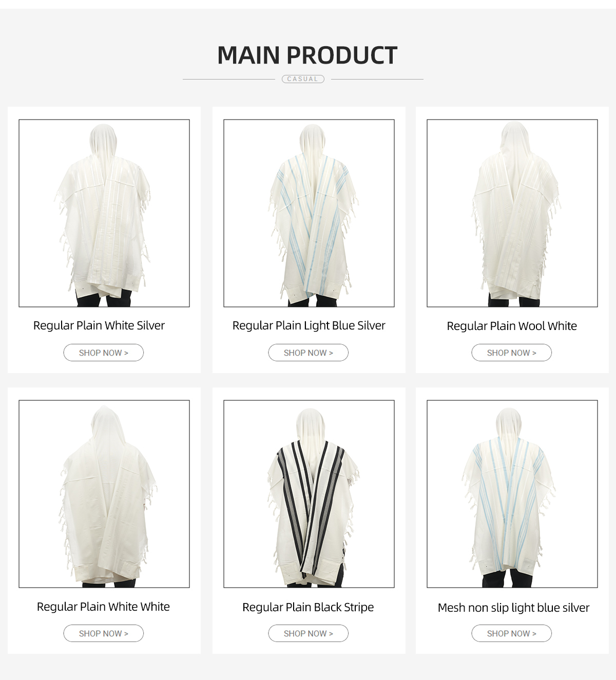
Task: Click Shop Now under Regular Plain White Silver
Action: [104, 353]
